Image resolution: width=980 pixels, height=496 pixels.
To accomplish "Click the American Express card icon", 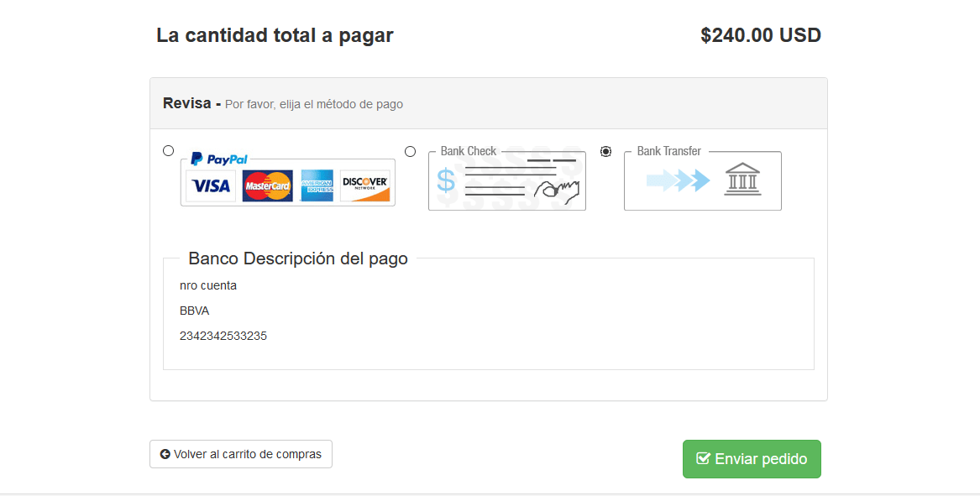I will point(317,185).
